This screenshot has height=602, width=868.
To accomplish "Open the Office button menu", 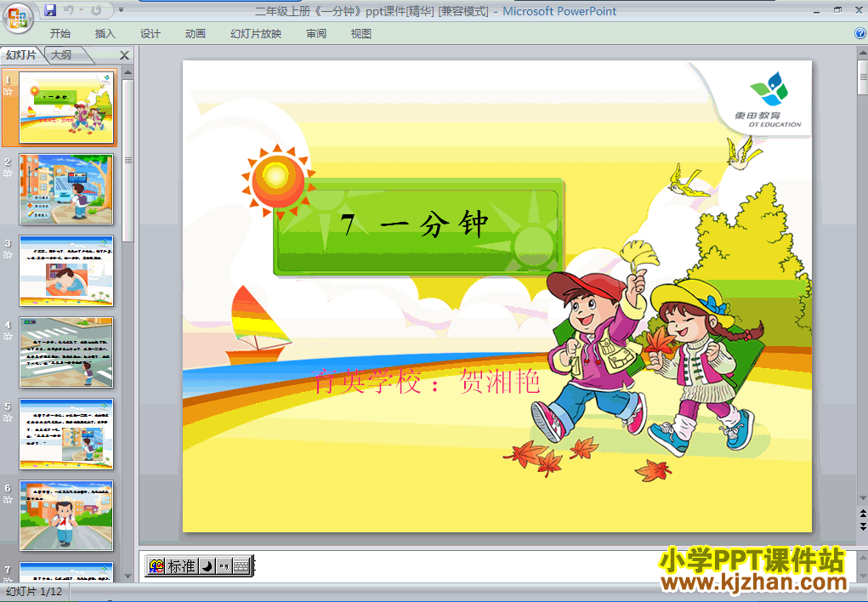I will point(18,17).
